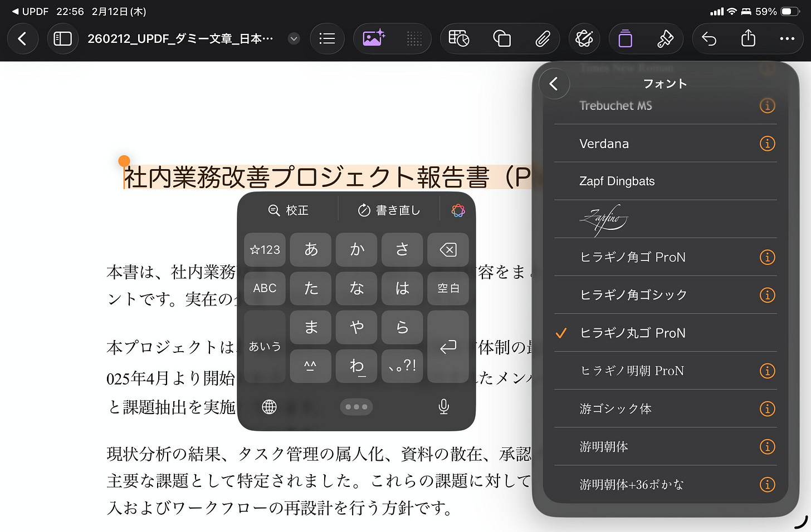Tap the 書き直し rewrite button
This screenshot has width=811, height=532.
388,210
